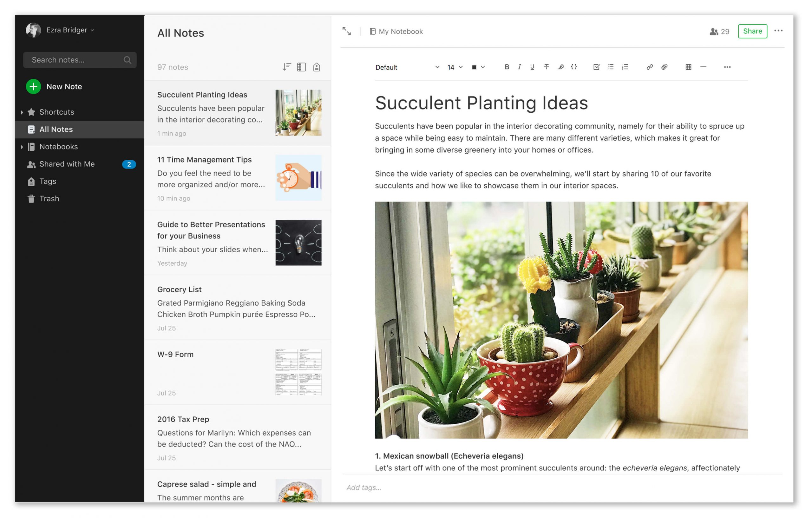Open the font size dropdown
This screenshot has width=812, height=518.
455,67
